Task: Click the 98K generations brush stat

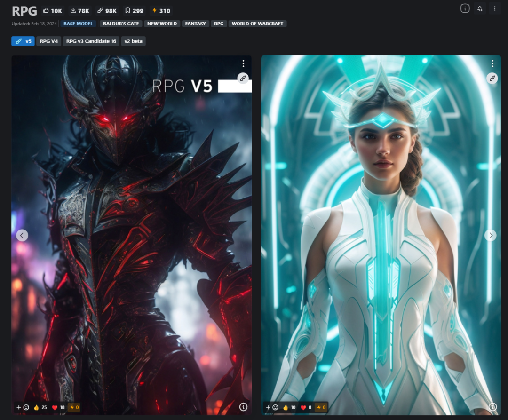Action: pos(107,11)
